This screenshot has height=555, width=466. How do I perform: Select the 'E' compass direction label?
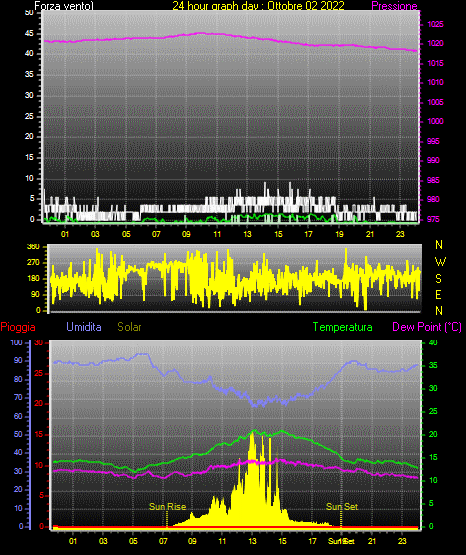coord(438,294)
